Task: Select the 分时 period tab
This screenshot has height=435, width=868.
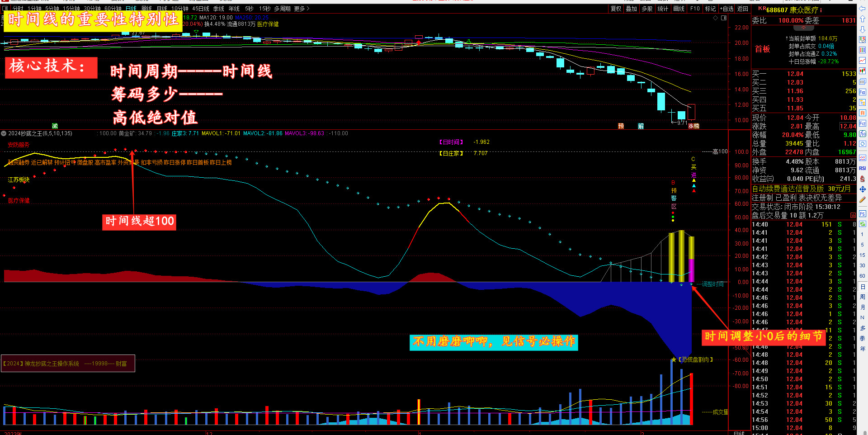Action: (x=18, y=9)
